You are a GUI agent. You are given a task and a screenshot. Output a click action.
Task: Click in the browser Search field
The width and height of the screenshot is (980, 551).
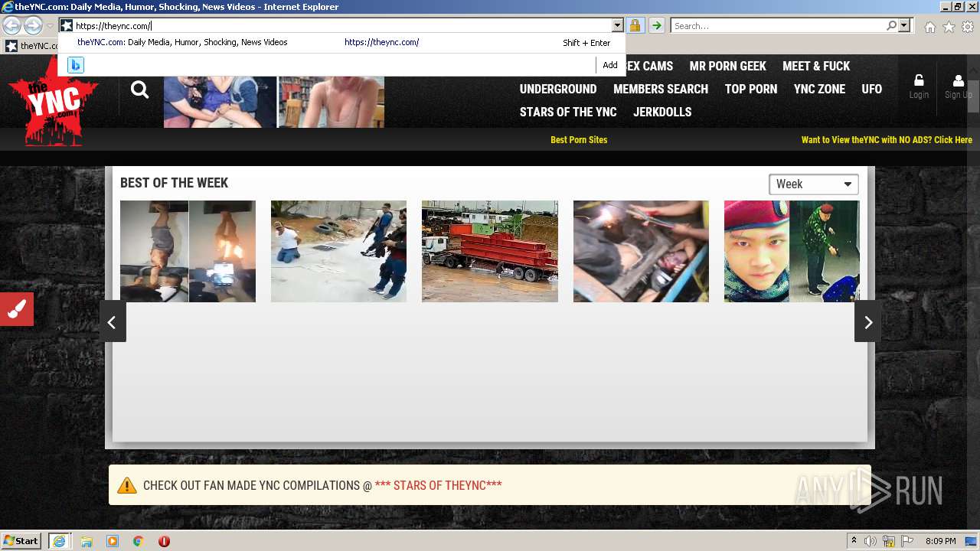pos(778,26)
